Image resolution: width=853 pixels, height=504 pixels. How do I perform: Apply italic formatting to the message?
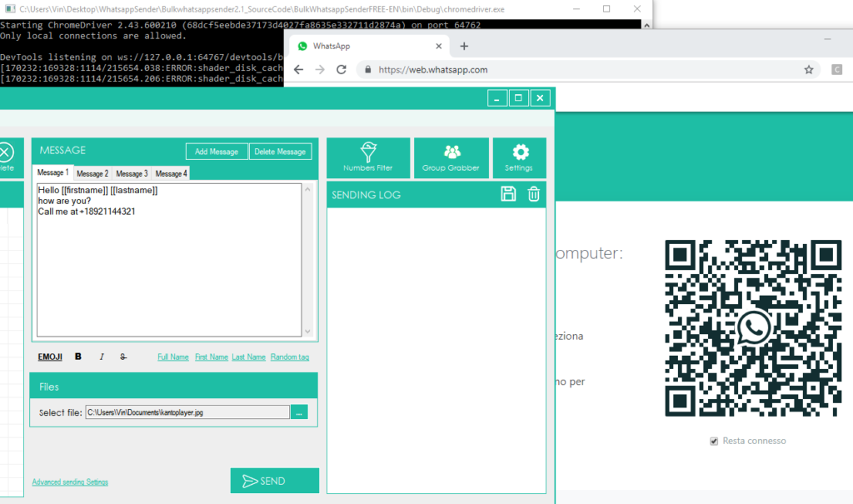click(x=102, y=357)
